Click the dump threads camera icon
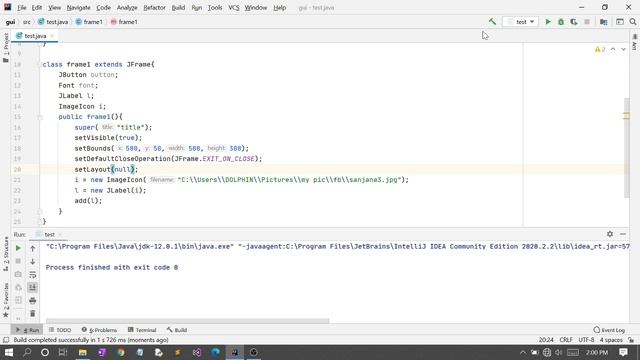Viewport: 640px width, 360px height. [18, 275]
